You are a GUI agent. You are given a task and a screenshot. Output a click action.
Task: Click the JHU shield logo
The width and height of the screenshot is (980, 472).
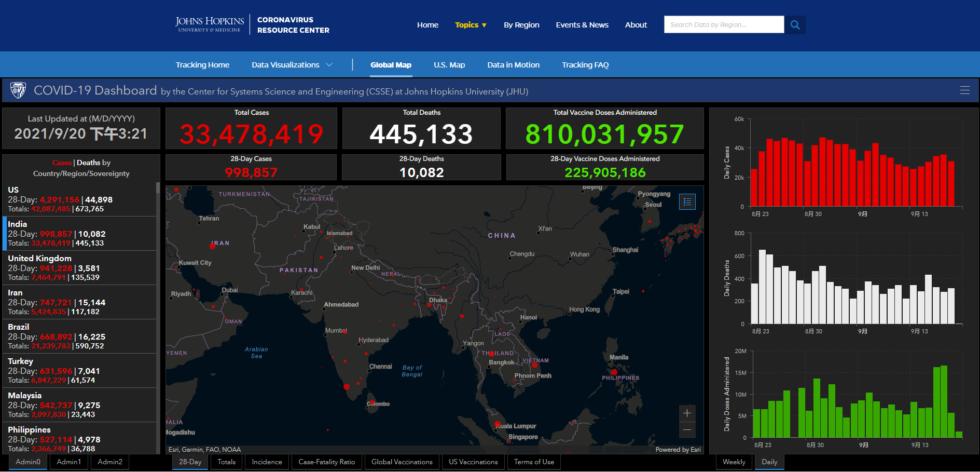pyautogui.click(x=18, y=90)
